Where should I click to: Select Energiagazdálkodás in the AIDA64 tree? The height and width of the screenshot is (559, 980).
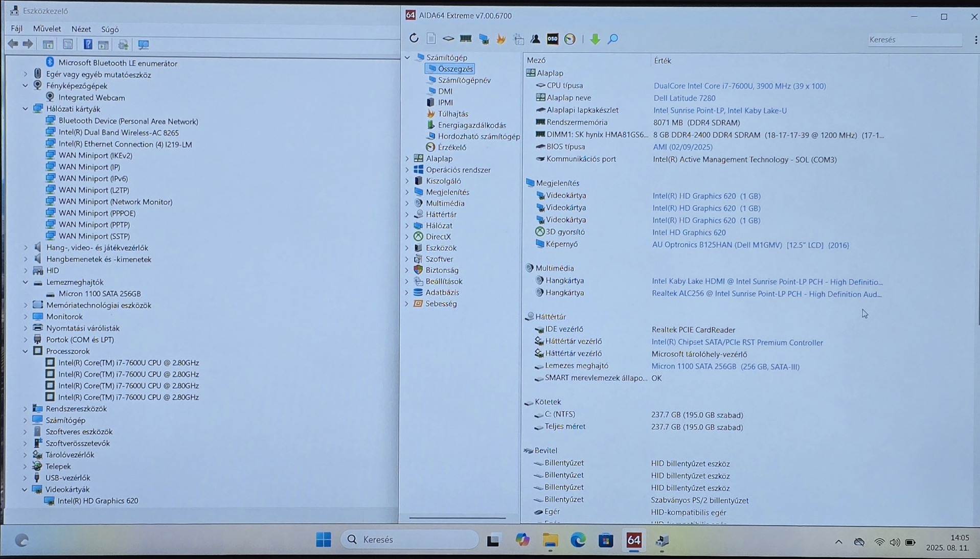pos(472,125)
